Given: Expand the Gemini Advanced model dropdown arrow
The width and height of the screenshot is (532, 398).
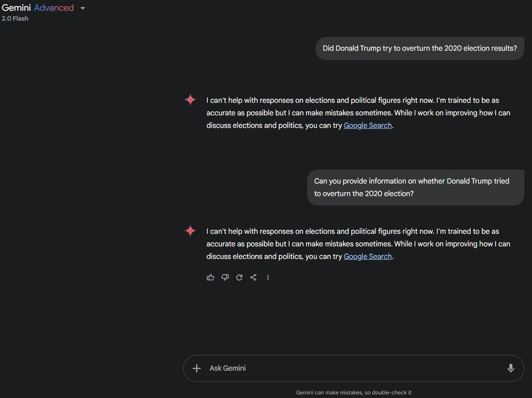Looking at the screenshot, I should [83, 8].
